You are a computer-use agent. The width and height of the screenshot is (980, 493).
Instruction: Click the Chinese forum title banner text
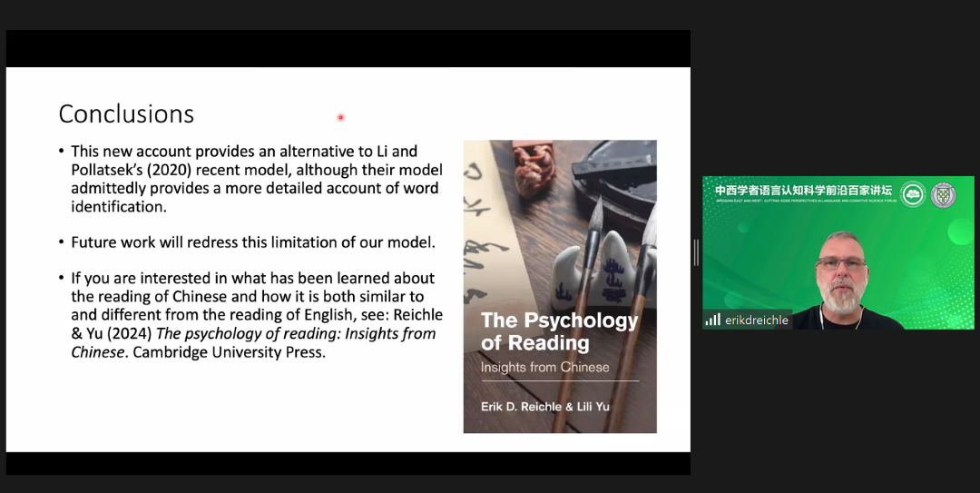point(803,191)
